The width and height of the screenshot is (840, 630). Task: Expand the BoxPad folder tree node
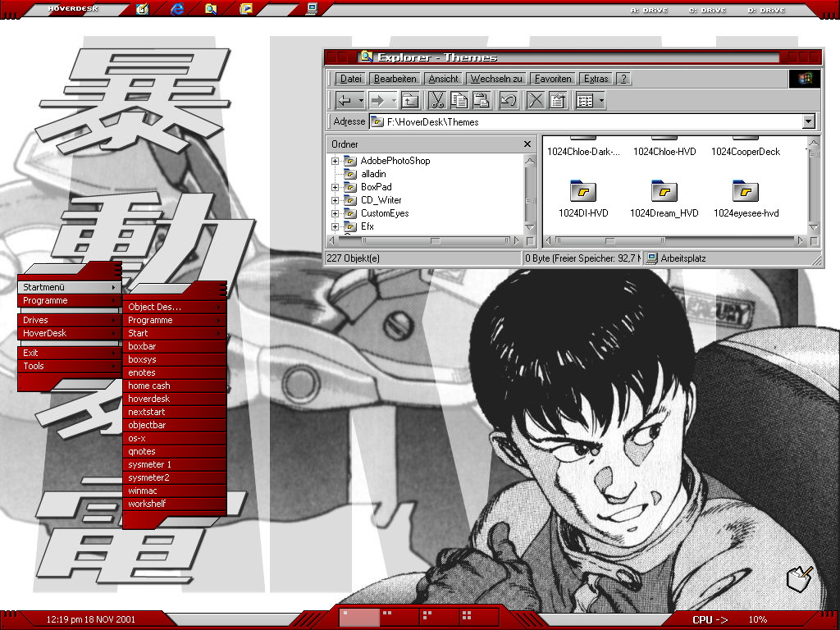click(335, 187)
